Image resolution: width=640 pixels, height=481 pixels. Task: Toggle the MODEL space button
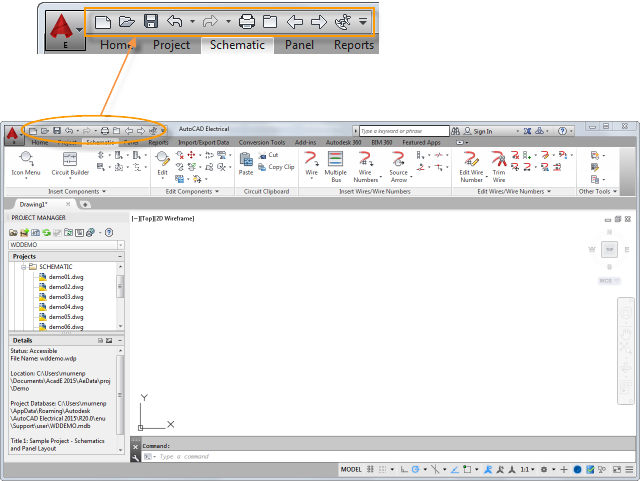point(351,469)
